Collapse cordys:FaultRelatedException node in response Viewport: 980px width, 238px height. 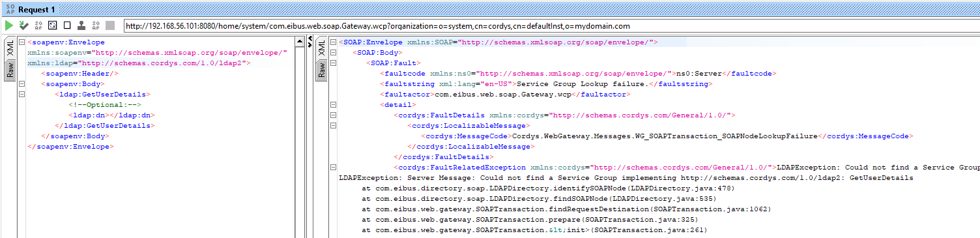(334, 168)
